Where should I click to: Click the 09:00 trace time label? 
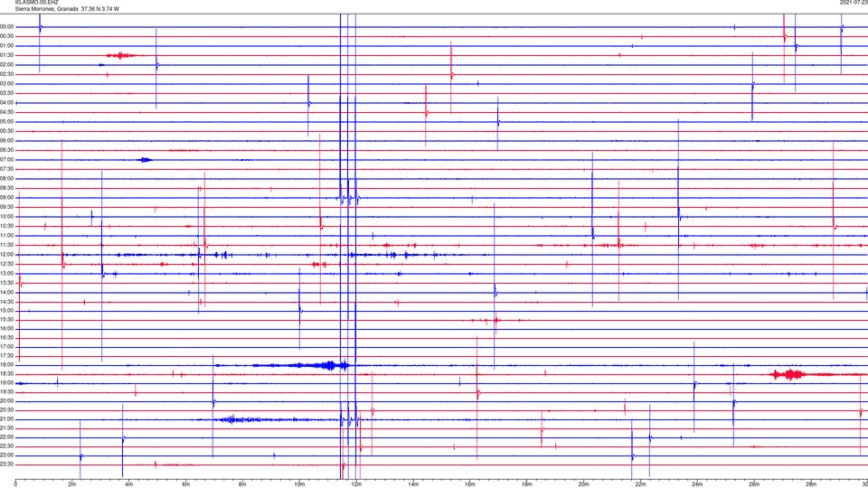pos(7,198)
